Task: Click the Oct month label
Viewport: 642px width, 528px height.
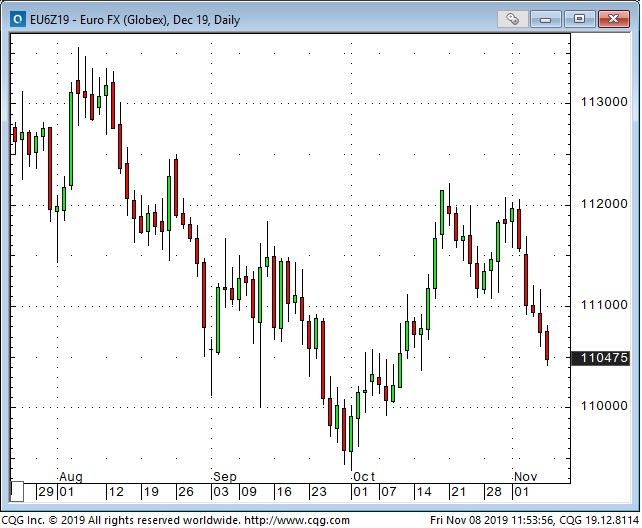Action: coord(364,477)
